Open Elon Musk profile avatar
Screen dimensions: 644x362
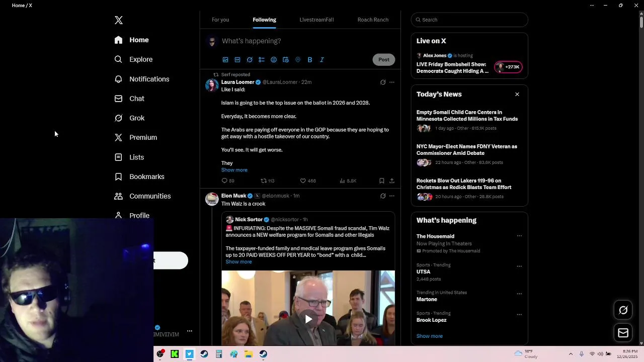(x=212, y=199)
